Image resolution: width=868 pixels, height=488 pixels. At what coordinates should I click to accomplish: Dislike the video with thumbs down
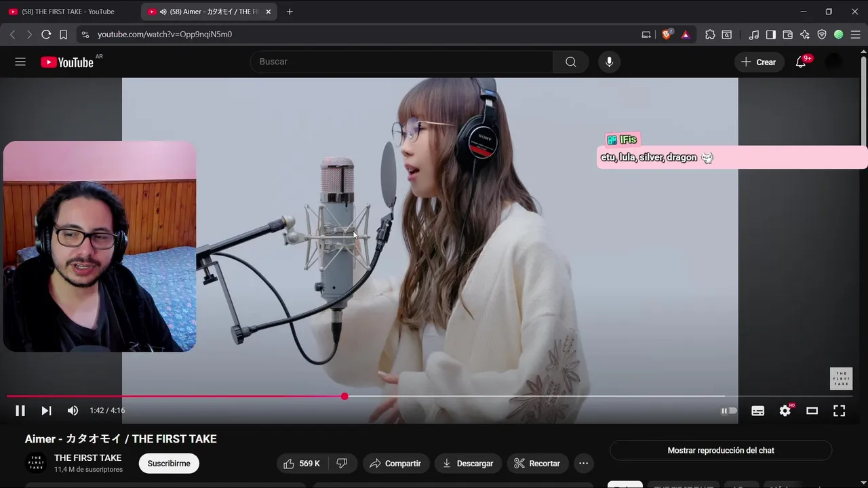(342, 464)
